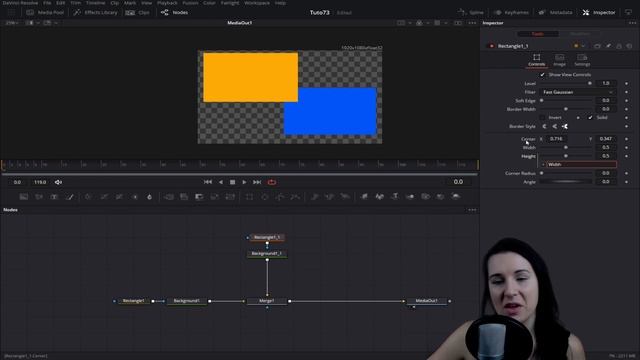Image resolution: width=640 pixels, height=360 pixels.
Task: Switch to the Controls tab
Action: click(536, 60)
